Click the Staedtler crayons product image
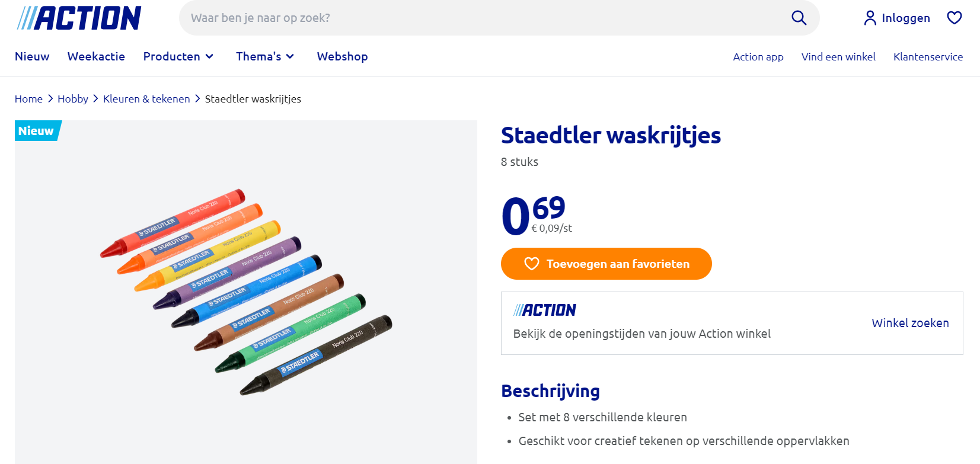The height and width of the screenshot is (464, 980). [245, 290]
